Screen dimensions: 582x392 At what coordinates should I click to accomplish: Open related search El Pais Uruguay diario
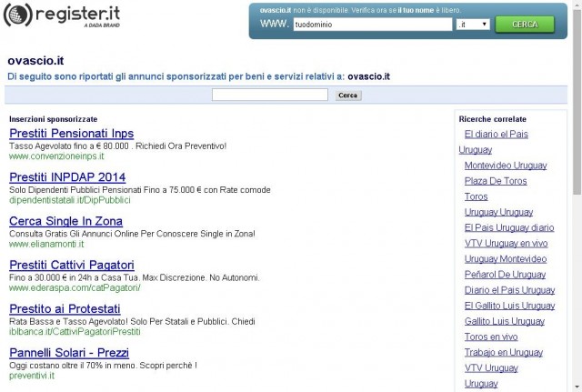point(509,227)
